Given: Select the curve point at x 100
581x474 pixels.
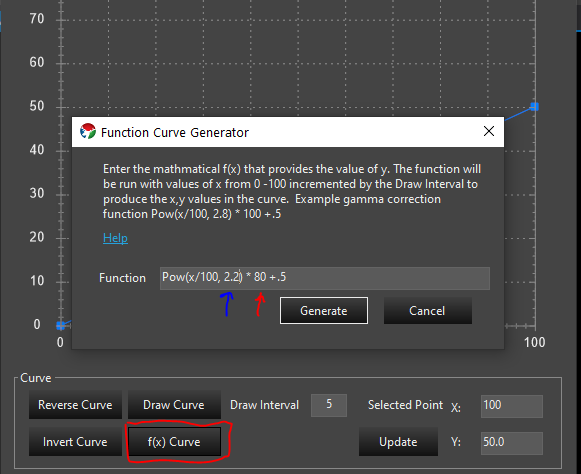Looking at the screenshot, I should pos(534,107).
